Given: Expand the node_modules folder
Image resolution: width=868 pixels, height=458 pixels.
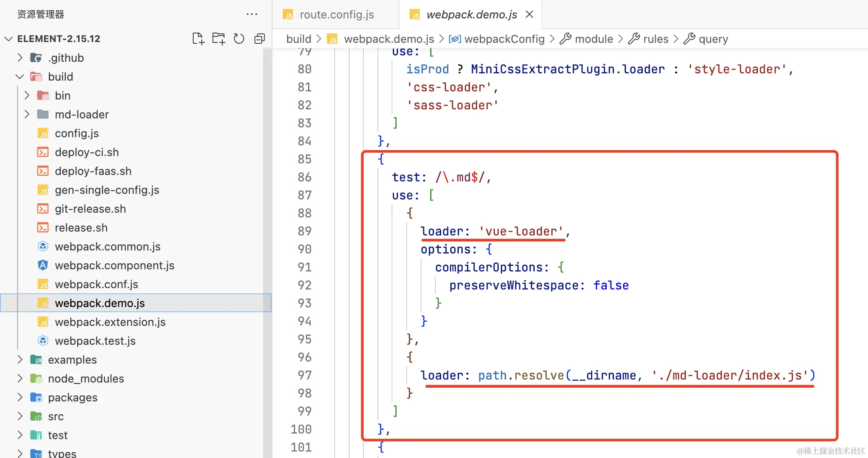Looking at the screenshot, I should point(20,378).
